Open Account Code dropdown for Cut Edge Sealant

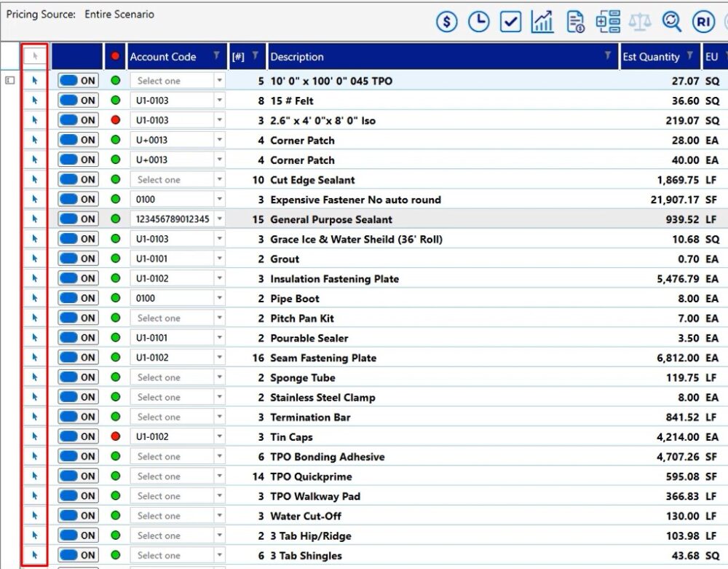(x=219, y=180)
